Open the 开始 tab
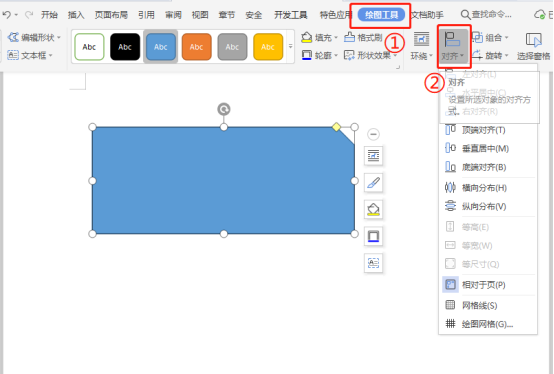The height and width of the screenshot is (374, 554). point(49,15)
